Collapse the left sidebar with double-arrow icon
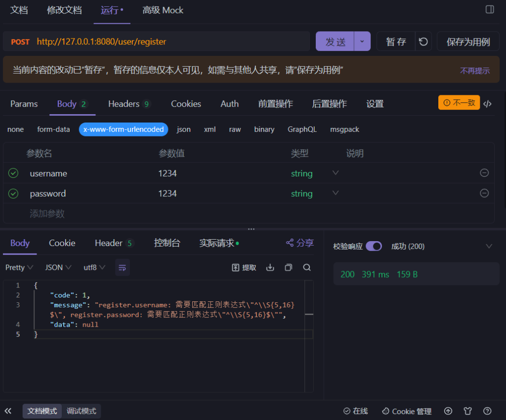Viewport: 506px width, 420px height. click(x=8, y=411)
